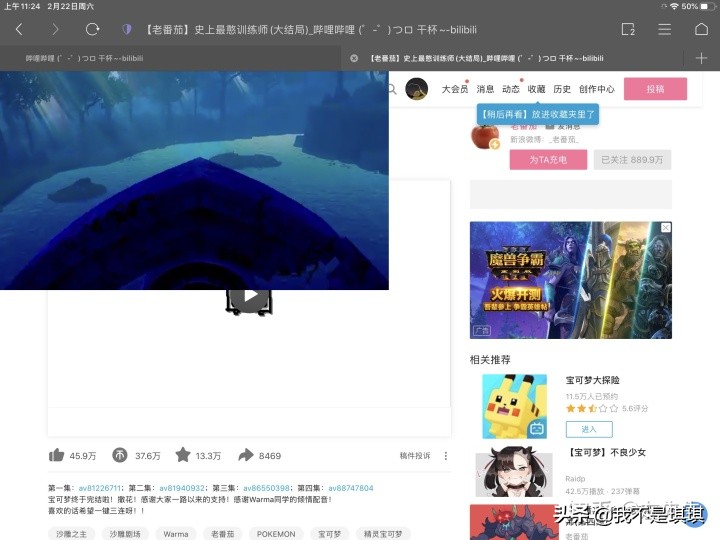
Task: Select the 老番茄 tag
Action: click(x=223, y=534)
